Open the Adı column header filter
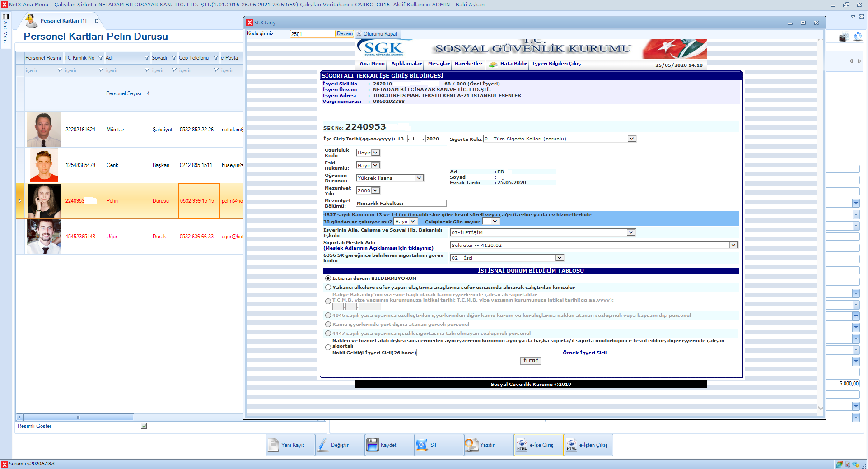The width and height of the screenshot is (868, 469). pyautogui.click(x=147, y=58)
